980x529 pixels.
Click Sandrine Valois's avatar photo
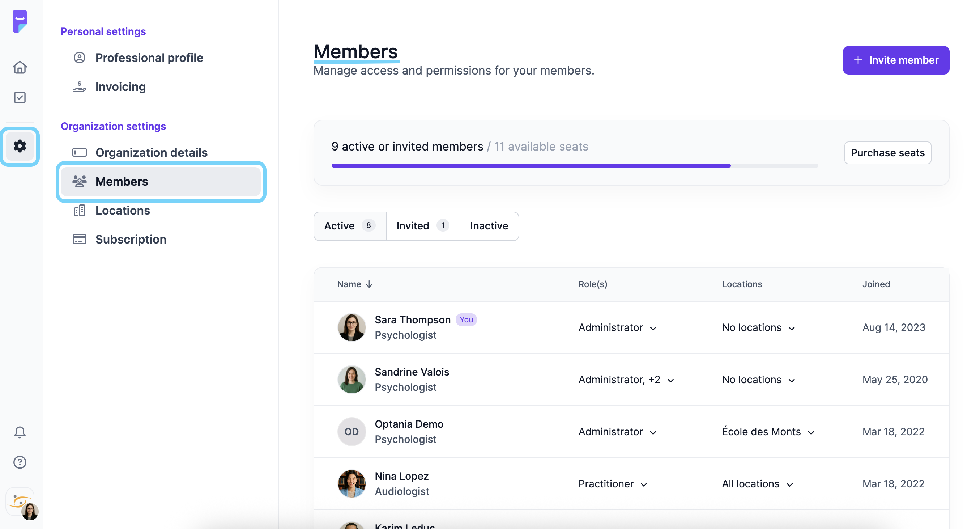(351, 380)
